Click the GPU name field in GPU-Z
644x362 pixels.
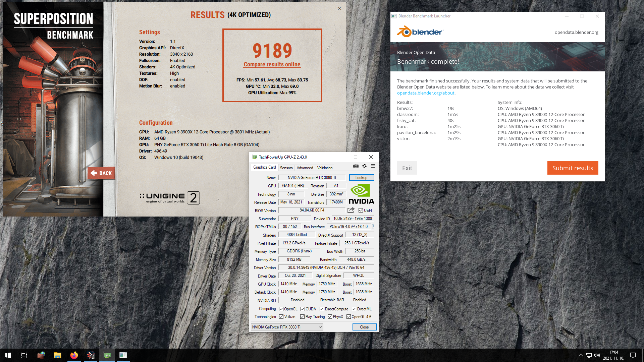tap(312, 178)
